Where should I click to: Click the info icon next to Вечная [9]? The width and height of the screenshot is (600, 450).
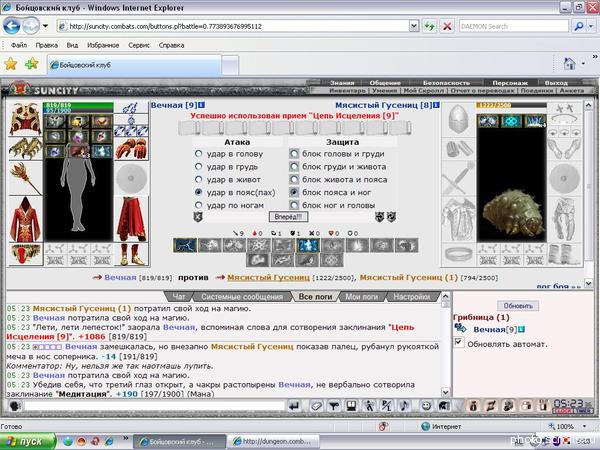(202, 105)
